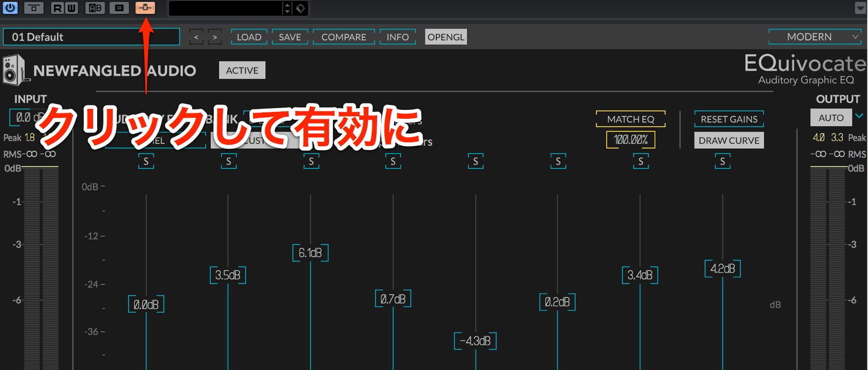Open the preset browser diamond icon
The image size is (868, 370).
tap(301, 8)
